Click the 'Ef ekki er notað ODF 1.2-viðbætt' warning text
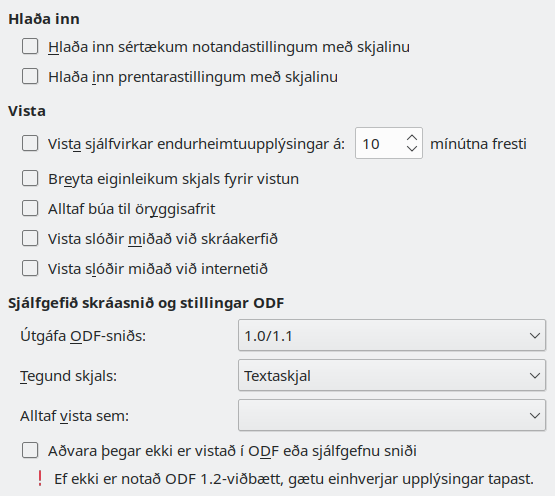This screenshot has width=555, height=496. (294, 479)
